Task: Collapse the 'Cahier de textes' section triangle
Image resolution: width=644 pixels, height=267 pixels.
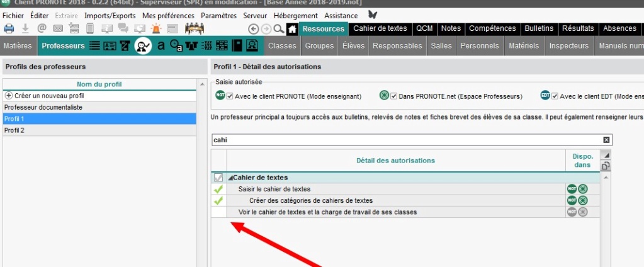Action: click(x=230, y=178)
